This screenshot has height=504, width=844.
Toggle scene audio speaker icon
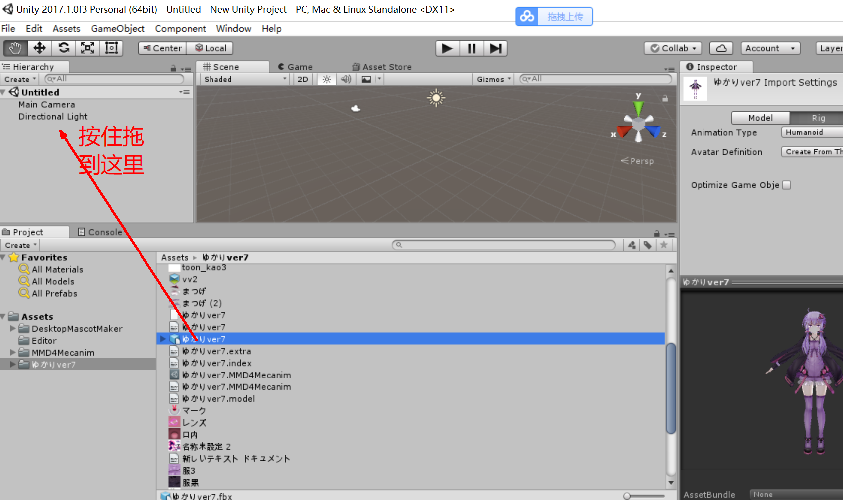point(346,79)
